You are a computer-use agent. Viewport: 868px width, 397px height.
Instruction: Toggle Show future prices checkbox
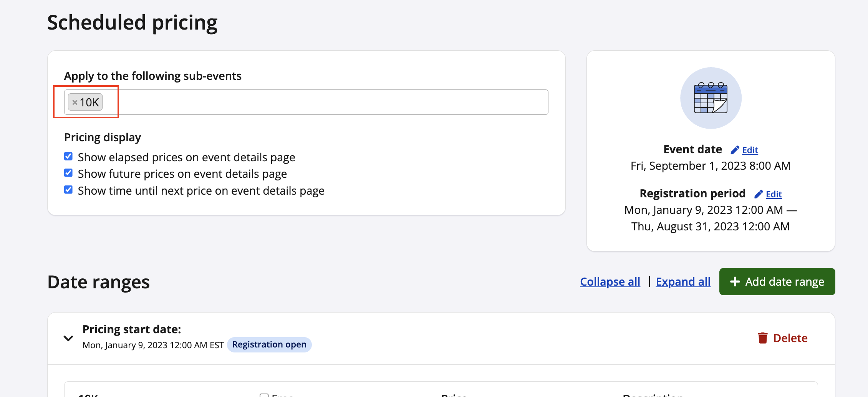point(68,173)
